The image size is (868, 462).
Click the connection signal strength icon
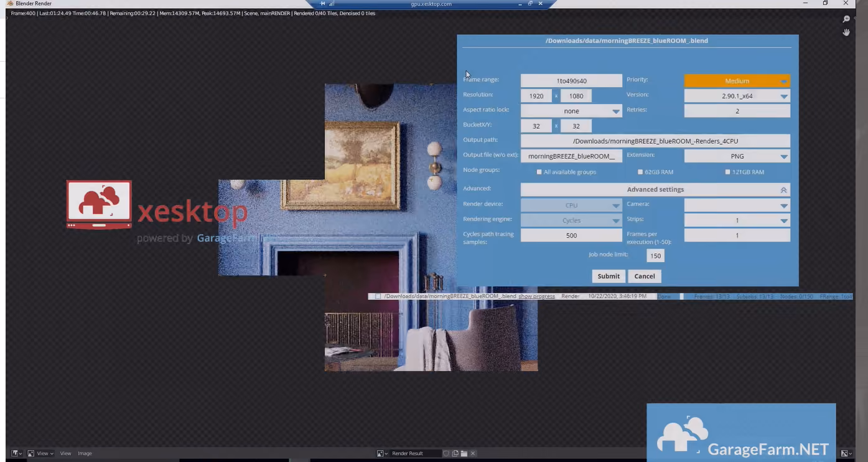point(332,4)
